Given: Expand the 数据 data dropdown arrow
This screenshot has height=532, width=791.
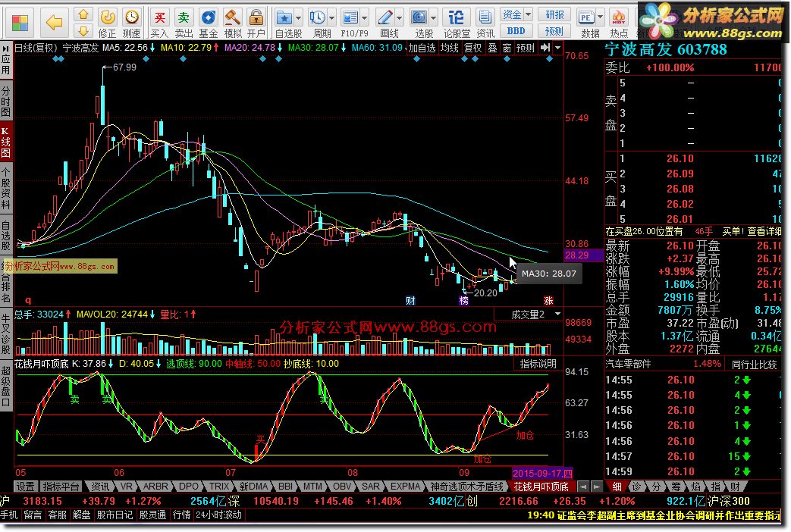Looking at the screenshot, I should [600, 18].
